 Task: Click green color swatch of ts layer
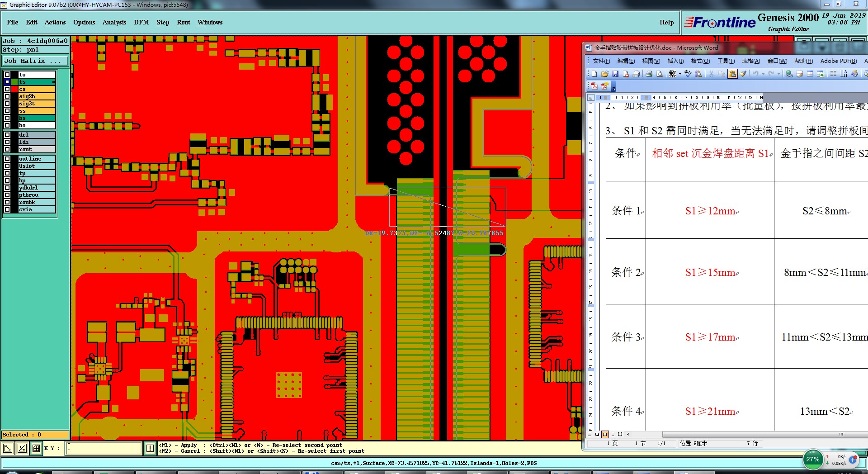(x=14, y=82)
